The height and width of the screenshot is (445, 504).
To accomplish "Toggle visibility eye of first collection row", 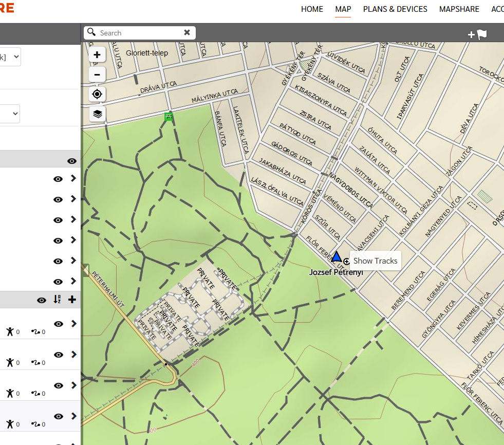I will 59,324.
